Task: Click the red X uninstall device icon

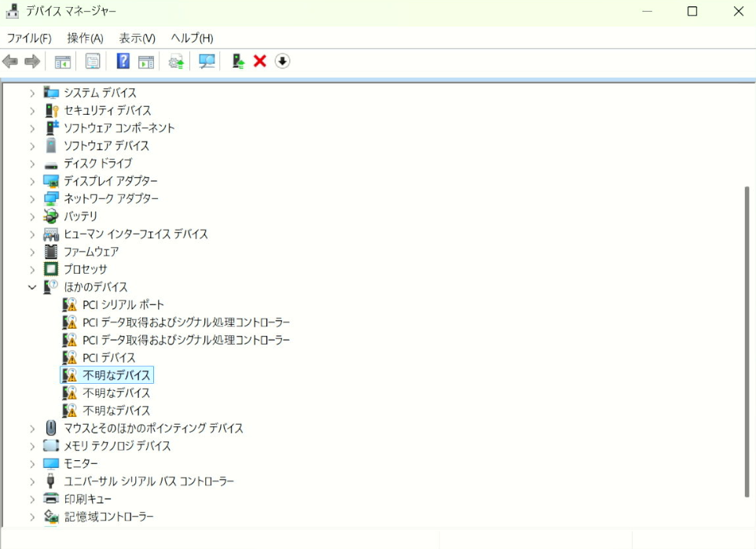Action: click(x=260, y=61)
